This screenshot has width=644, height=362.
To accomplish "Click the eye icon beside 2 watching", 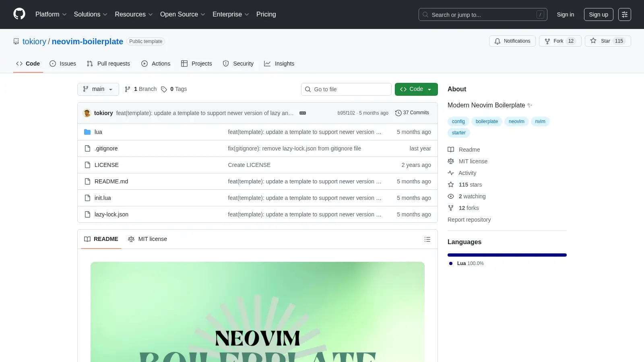I will coord(451,196).
